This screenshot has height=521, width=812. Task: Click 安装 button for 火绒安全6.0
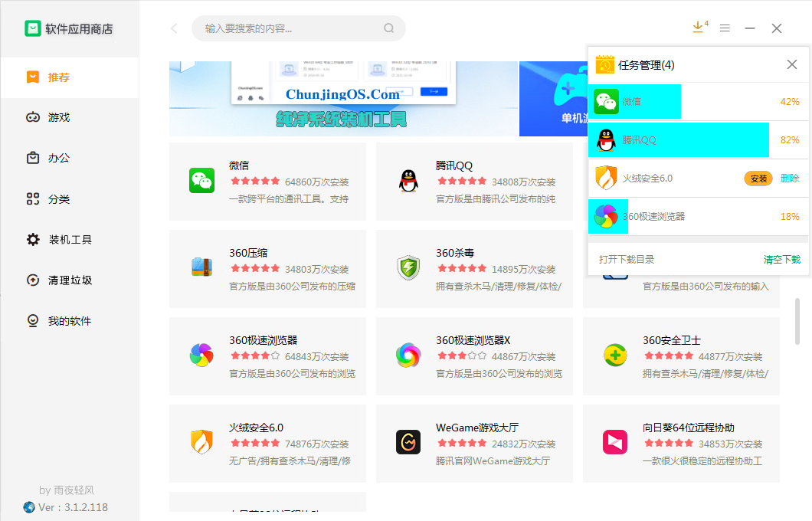click(x=758, y=179)
